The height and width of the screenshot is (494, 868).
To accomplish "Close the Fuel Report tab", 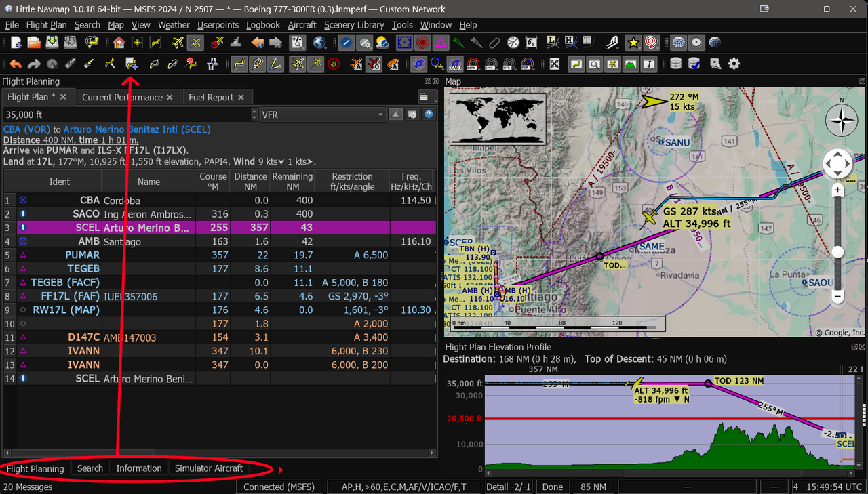I will click(x=242, y=97).
